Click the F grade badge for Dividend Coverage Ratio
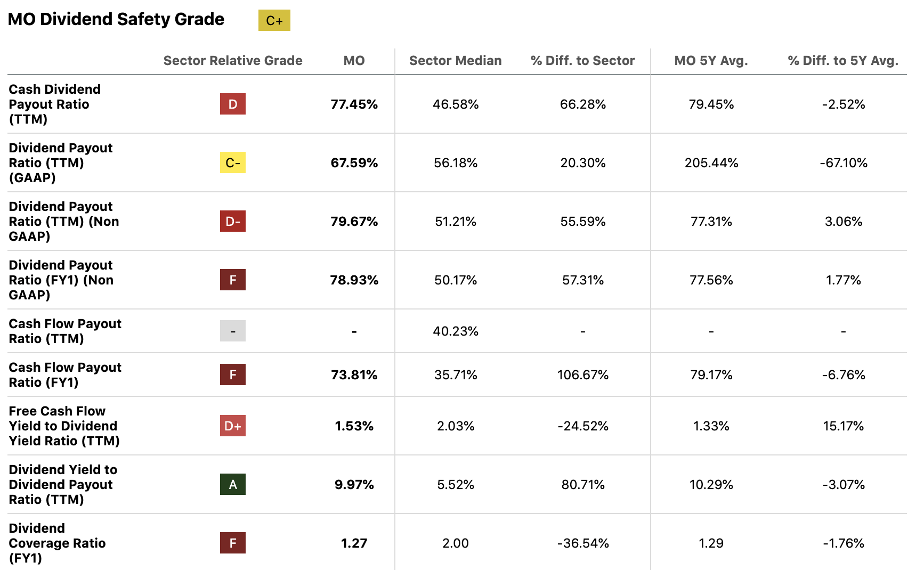924x570 pixels. pos(232,543)
